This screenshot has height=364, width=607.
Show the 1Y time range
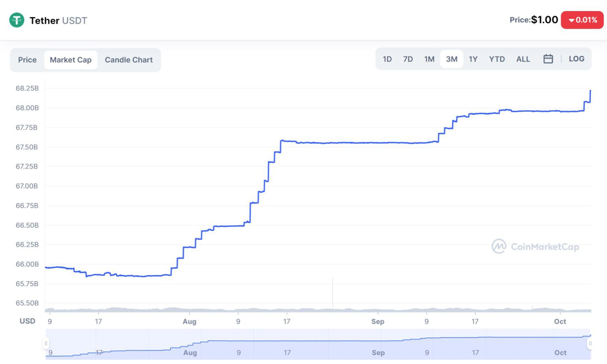click(x=473, y=59)
